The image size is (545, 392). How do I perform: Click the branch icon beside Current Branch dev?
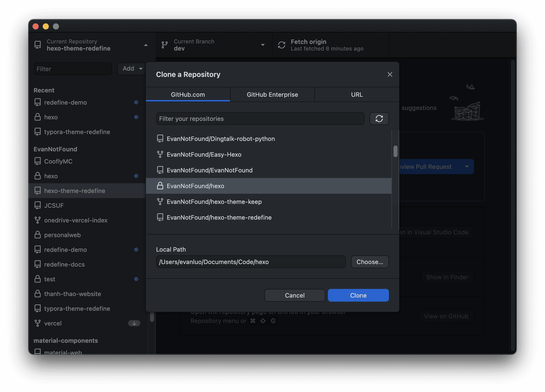164,45
